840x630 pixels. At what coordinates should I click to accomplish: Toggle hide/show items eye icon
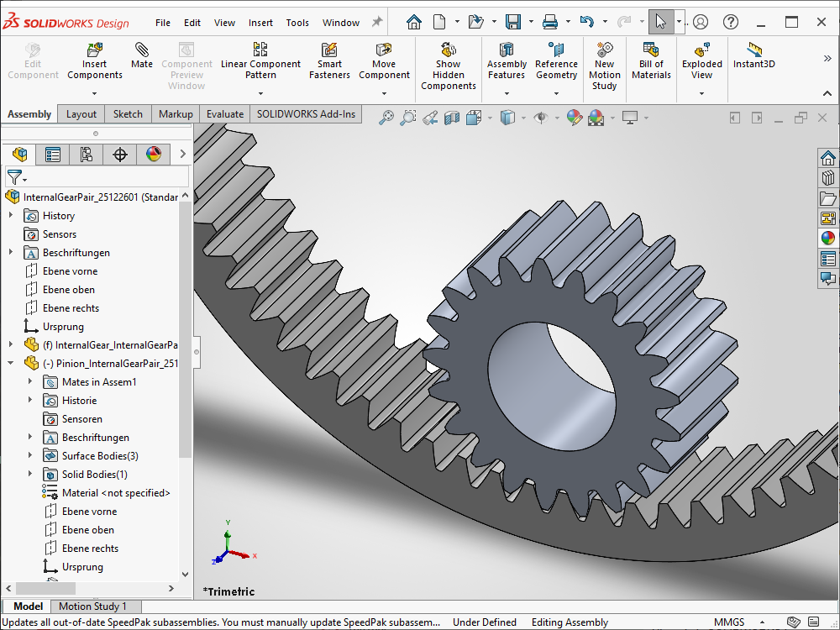(x=541, y=118)
